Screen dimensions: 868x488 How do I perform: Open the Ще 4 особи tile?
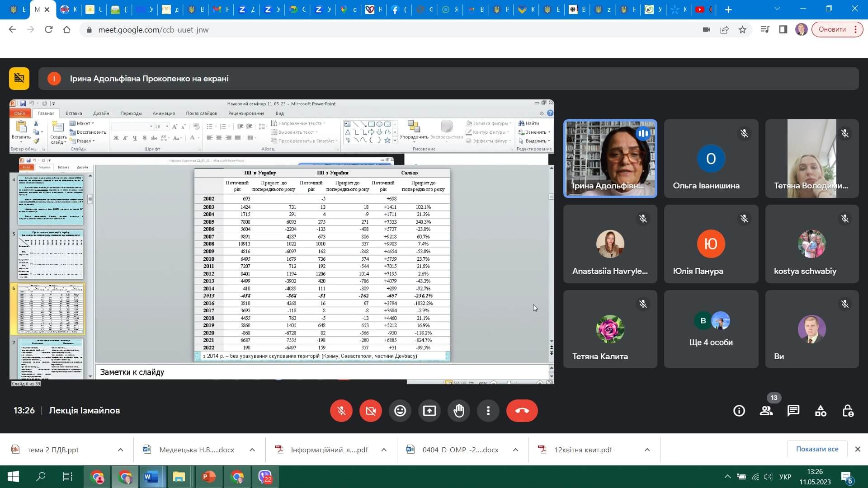[x=711, y=329]
